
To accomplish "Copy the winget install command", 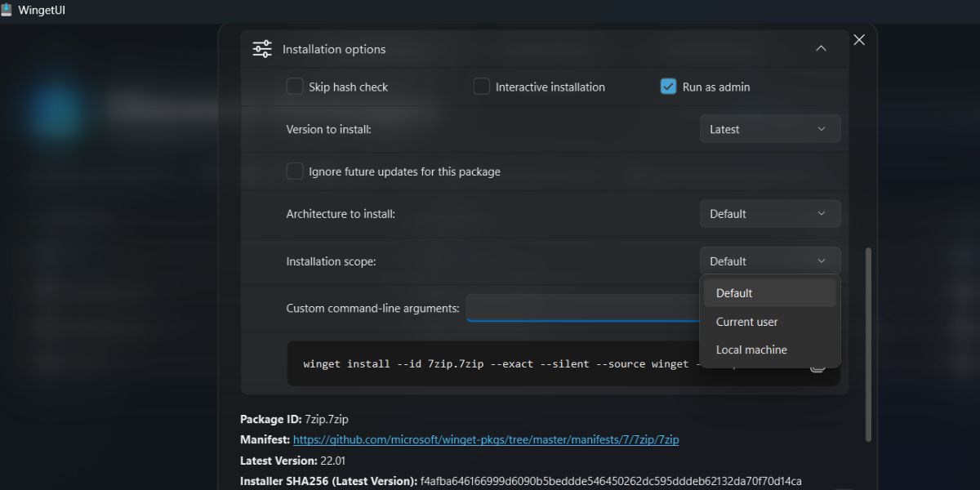I will [817, 365].
